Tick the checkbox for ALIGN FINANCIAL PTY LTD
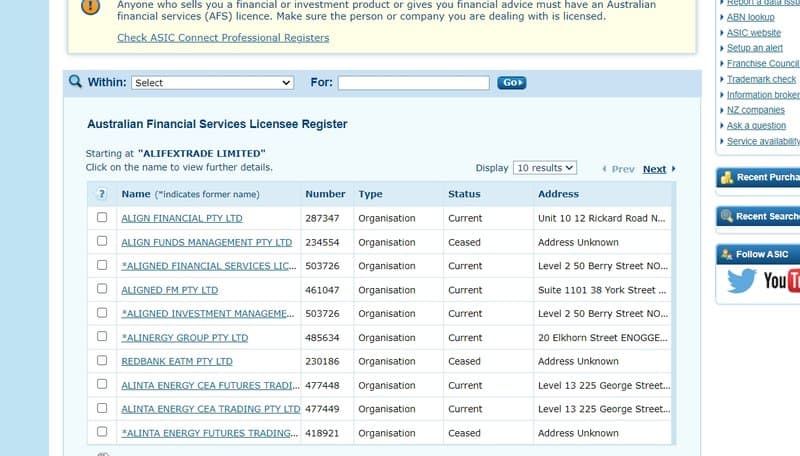Image resolution: width=800 pixels, height=456 pixels. [102, 217]
